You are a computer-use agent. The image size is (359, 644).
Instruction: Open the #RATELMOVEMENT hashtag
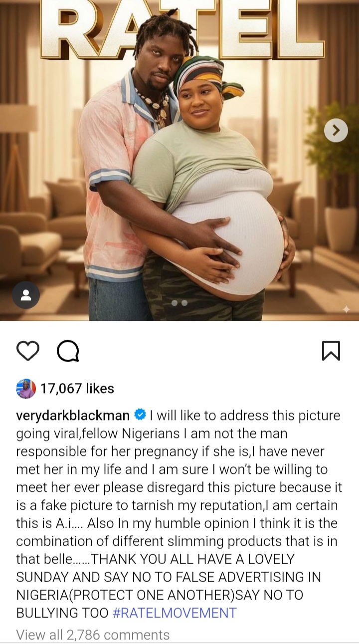[175, 613]
